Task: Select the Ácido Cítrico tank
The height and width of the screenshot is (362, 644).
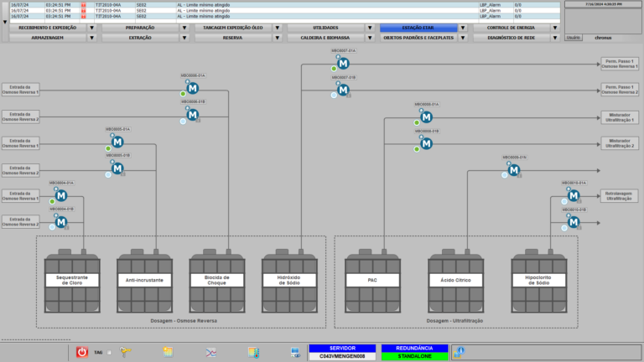Action: coord(456,281)
